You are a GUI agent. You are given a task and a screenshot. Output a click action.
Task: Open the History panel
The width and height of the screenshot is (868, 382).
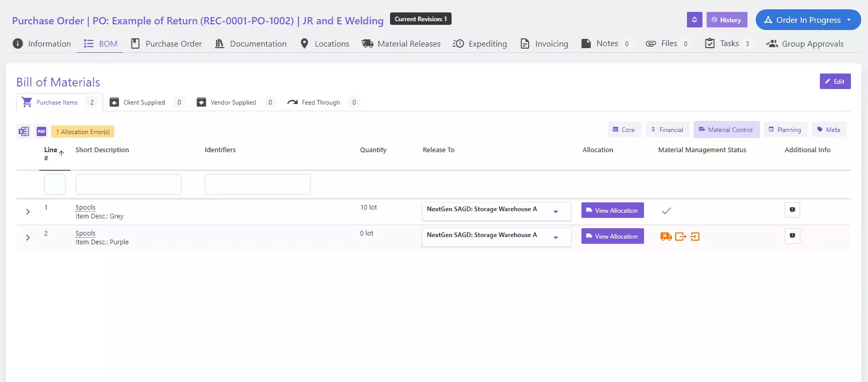(x=727, y=20)
